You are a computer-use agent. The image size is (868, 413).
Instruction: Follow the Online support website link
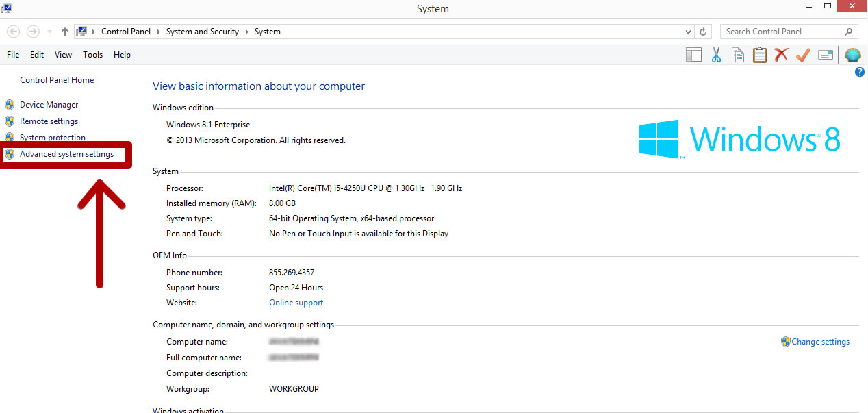tap(296, 303)
